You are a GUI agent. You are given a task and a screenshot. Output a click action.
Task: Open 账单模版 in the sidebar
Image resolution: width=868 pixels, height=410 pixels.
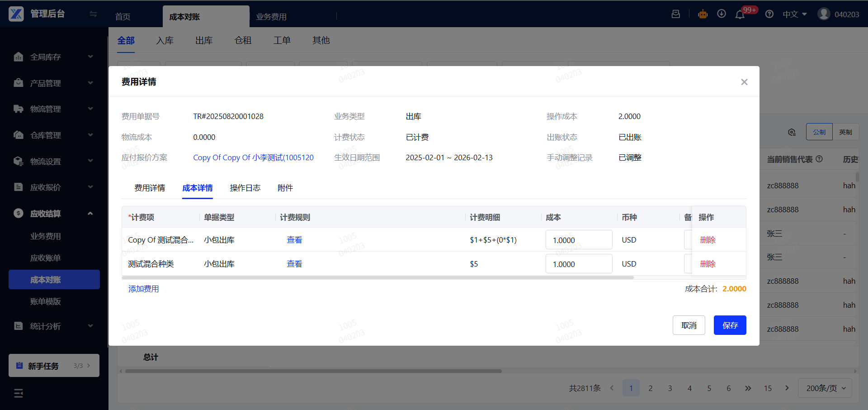[x=46, y=301]
